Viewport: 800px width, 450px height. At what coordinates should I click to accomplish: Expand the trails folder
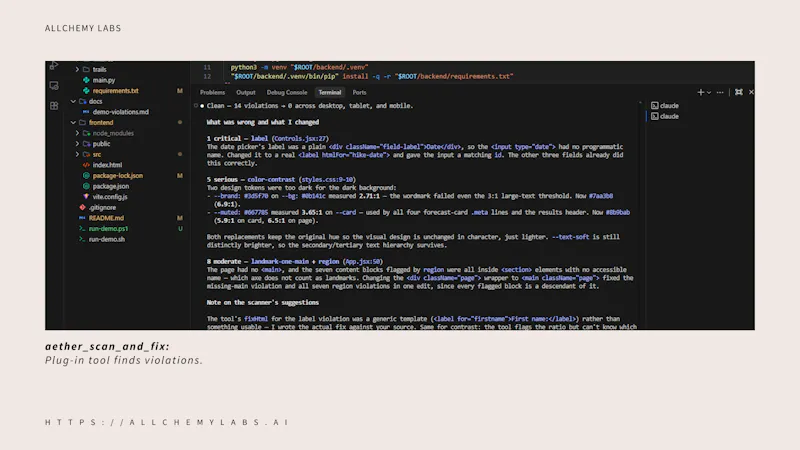(78, 69)
